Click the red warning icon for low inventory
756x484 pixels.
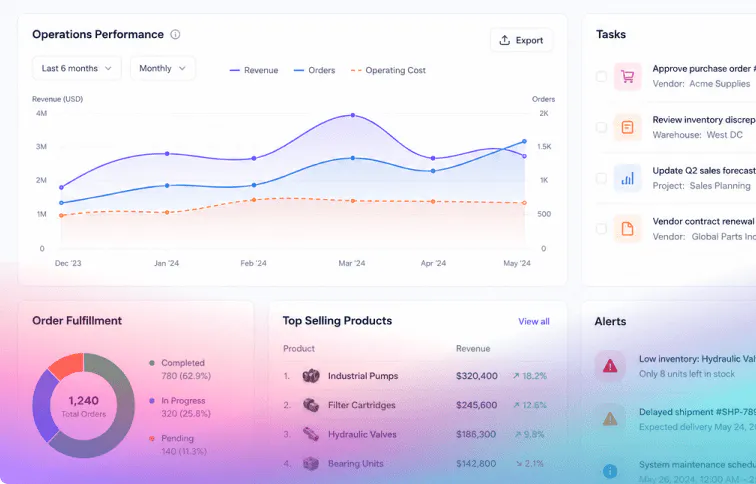coord(610,366)
